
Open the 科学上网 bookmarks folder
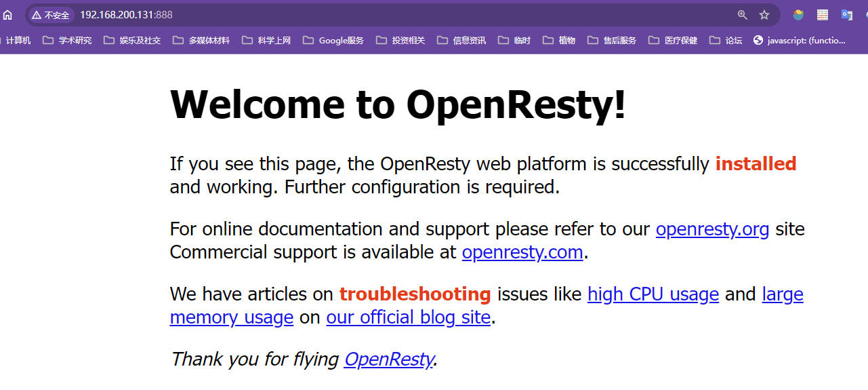coord(266,41)
